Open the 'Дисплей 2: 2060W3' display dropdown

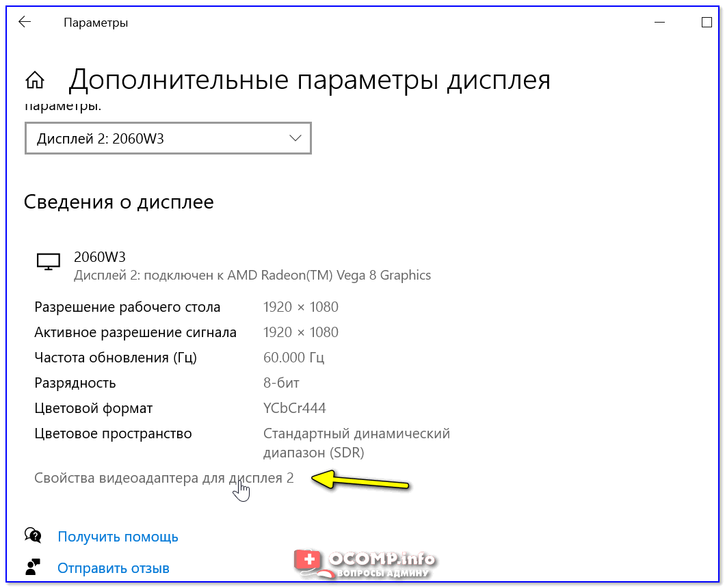(168, 139)
